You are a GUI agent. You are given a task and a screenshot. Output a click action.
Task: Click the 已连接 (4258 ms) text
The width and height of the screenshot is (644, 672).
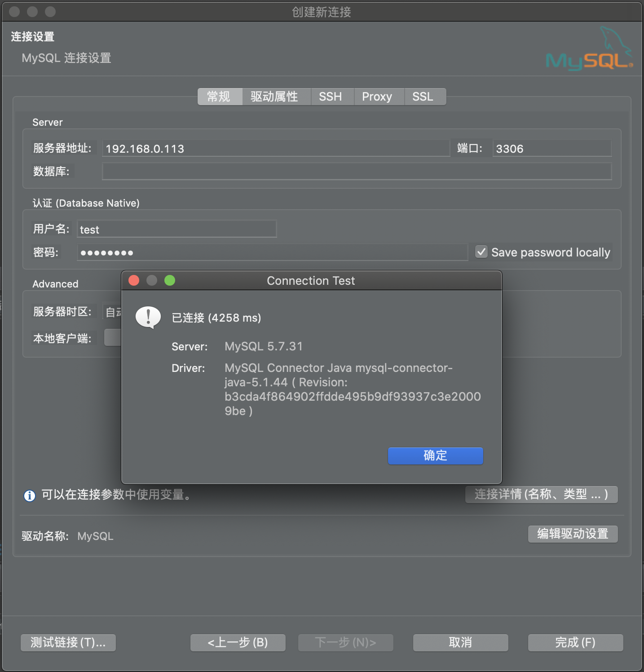(x=216, y=318)
